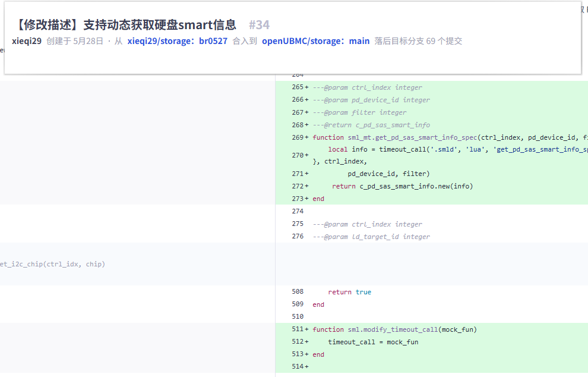The height and width of the screenshot is (377, 588).
Task: Click the comment ---@param filter integer
Action: [x=359, y=112]
